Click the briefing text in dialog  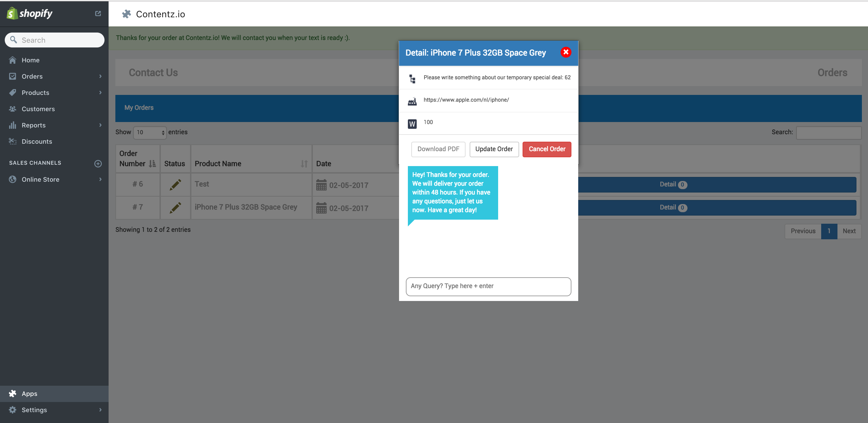click(x=497, y=78)
